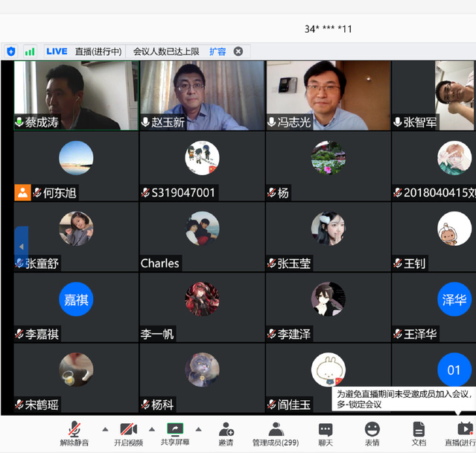Open manage members (管理成员) panel

tap(275, 430)
